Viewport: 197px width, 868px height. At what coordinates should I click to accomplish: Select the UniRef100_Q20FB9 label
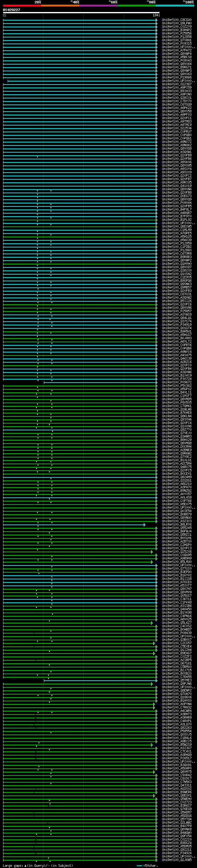(176, 155)
